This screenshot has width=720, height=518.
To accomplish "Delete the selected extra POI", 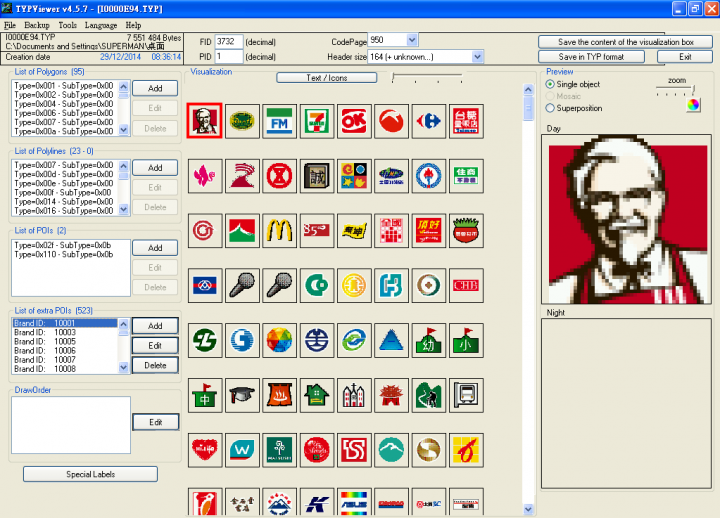I will 155,366.
